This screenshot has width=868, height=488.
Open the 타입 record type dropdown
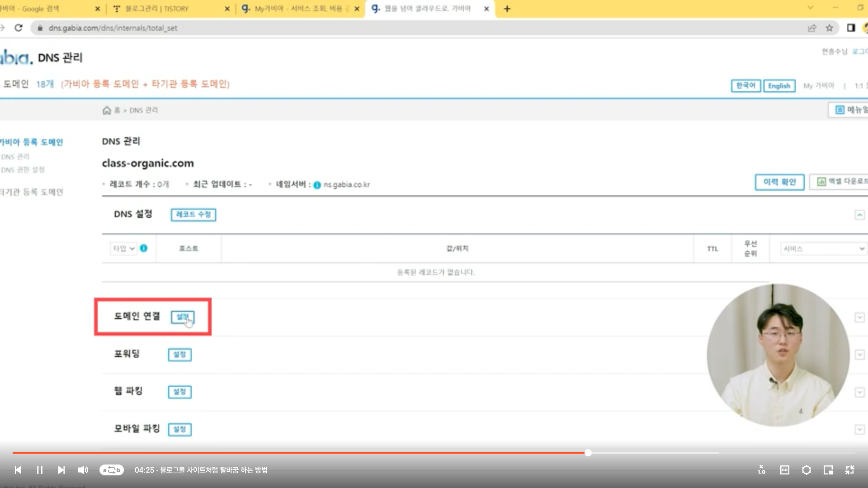click(124, 249)
